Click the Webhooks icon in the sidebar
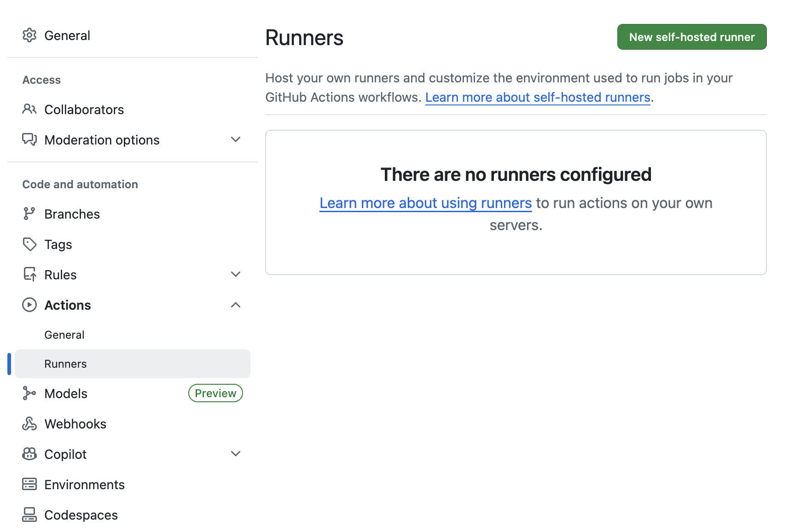Image resolution: width=789 pixels, height=532 pixels. (x=29, y=423)
